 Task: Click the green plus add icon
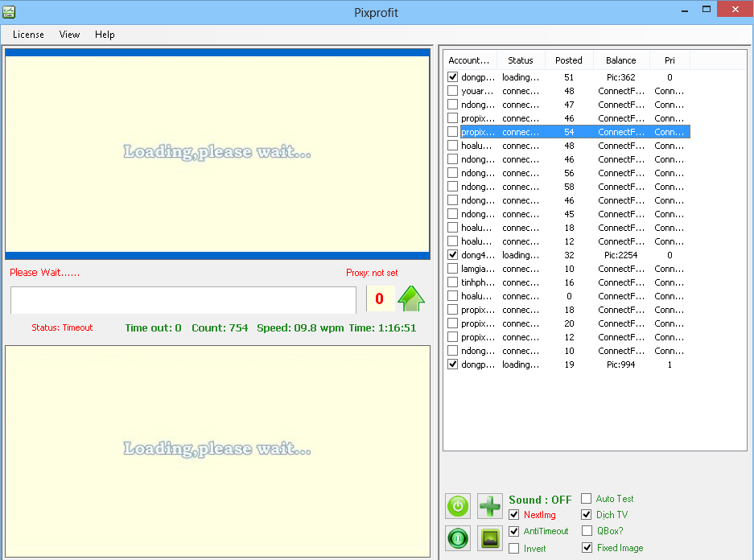point(489,506)
